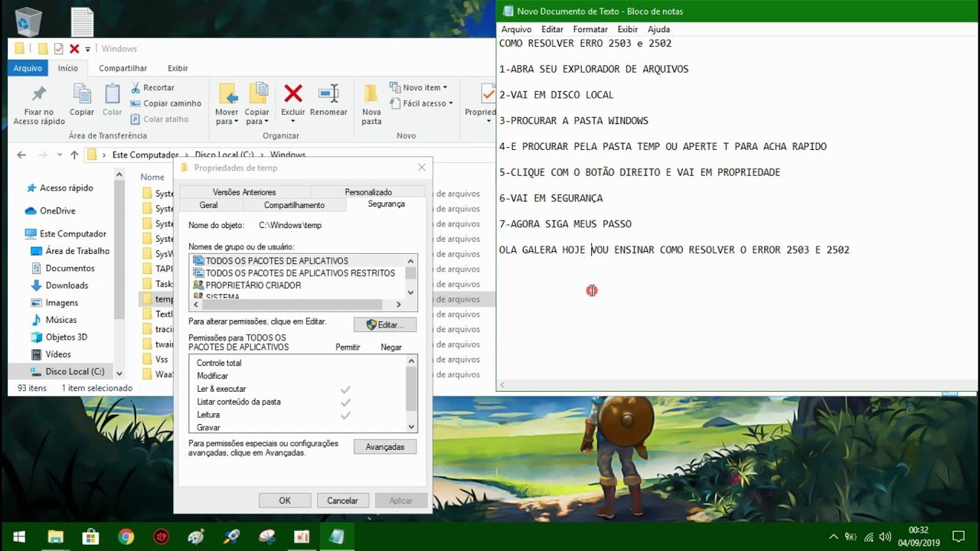Viewport: 980px width, 551px height.
Task: Click Explorer up-folder arrow
Action: (74, 155)
